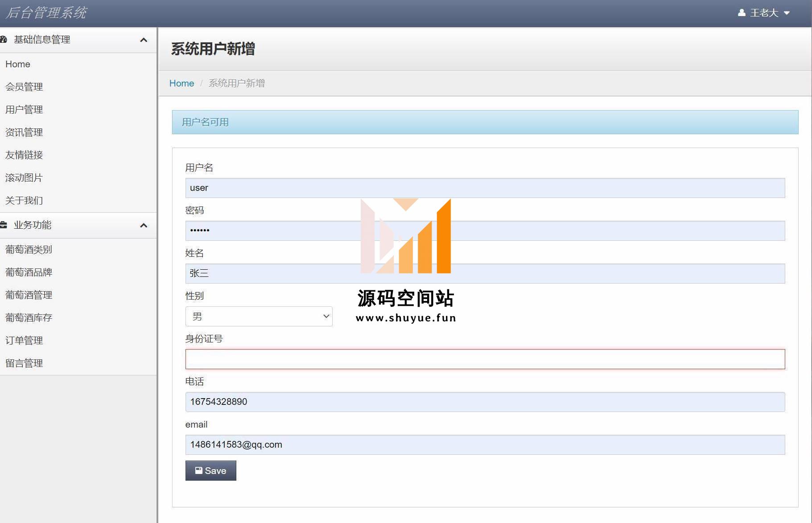The image size is (812, 523).
Task: Open the 王老大 account dropdown arrow
Action: 787,13
